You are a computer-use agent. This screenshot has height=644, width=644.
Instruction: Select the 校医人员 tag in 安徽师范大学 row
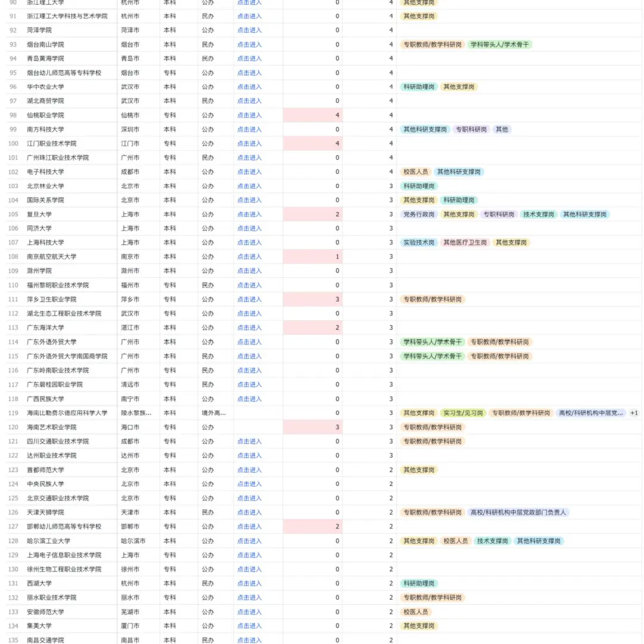(x=415, y=612)
